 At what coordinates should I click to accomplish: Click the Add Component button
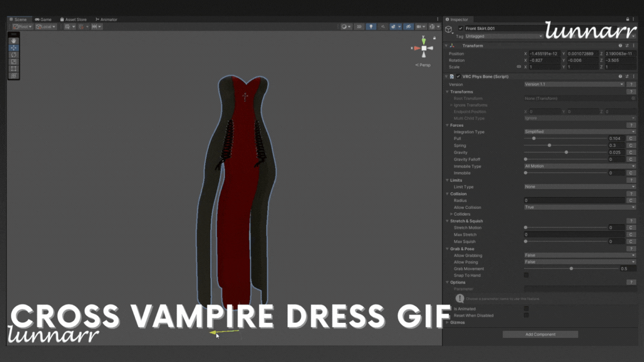[540, 334]
